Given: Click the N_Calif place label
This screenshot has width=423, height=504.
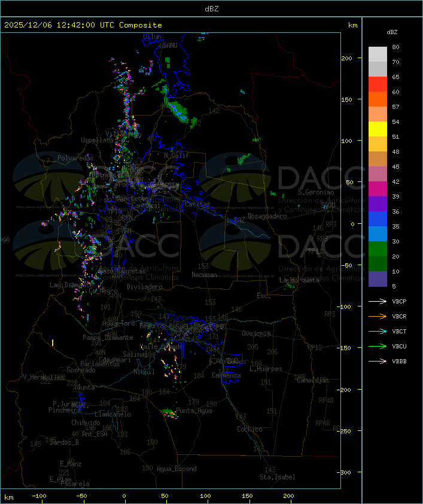Looking at the screenshot, I should point(176,156).
